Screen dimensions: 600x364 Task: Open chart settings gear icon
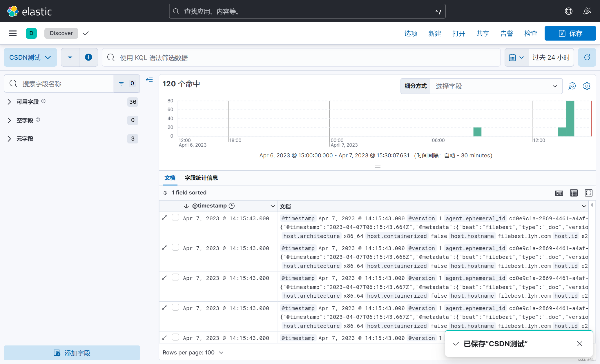[x=587, y=86]
